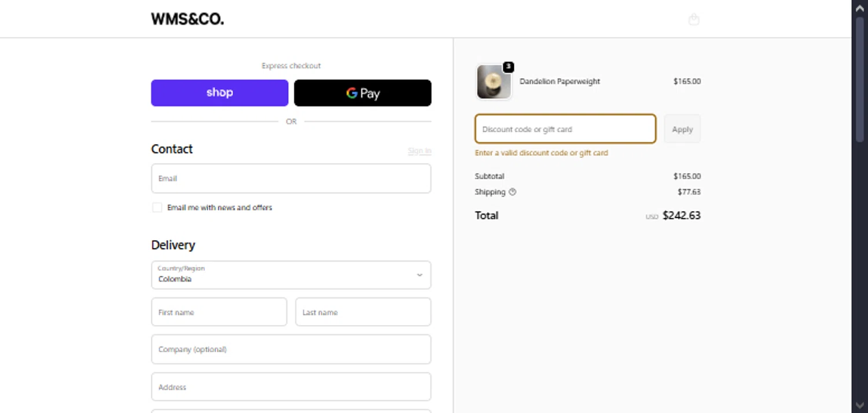
Task: Click the discount code error message
Action: coord(542,153)
